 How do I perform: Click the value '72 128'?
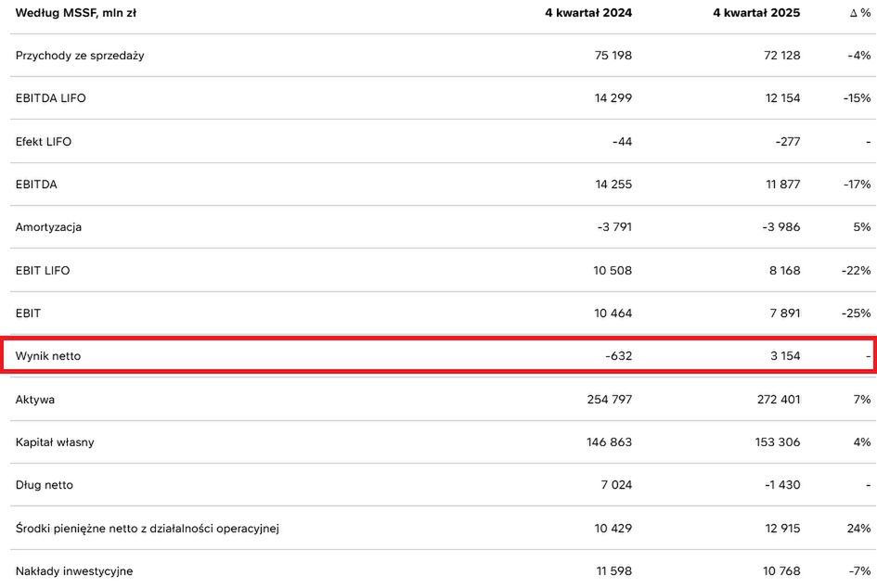point(782,56)
